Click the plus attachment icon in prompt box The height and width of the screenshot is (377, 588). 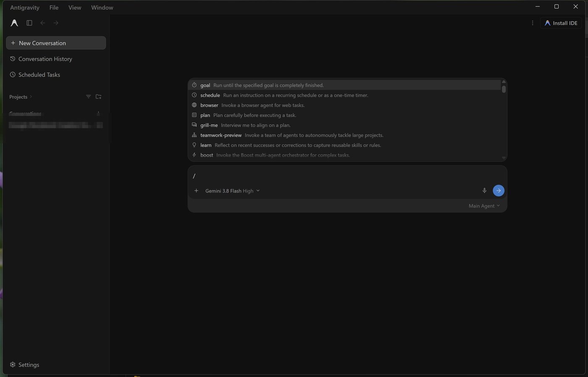[196, 191]
